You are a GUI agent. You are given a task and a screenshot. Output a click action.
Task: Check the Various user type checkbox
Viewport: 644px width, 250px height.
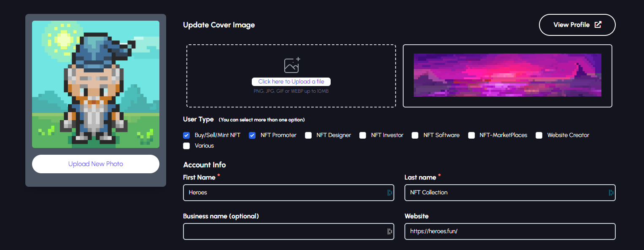point(186,146)
